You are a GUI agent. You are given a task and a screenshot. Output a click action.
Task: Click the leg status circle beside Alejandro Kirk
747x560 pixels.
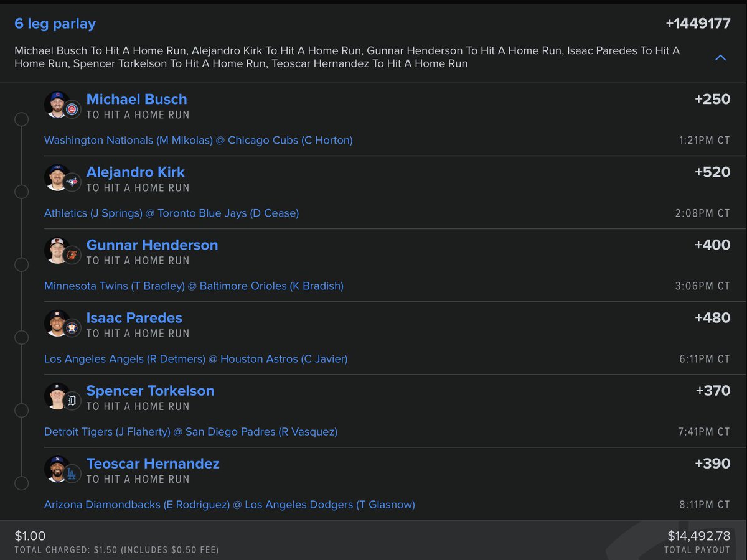coord(21,192)
